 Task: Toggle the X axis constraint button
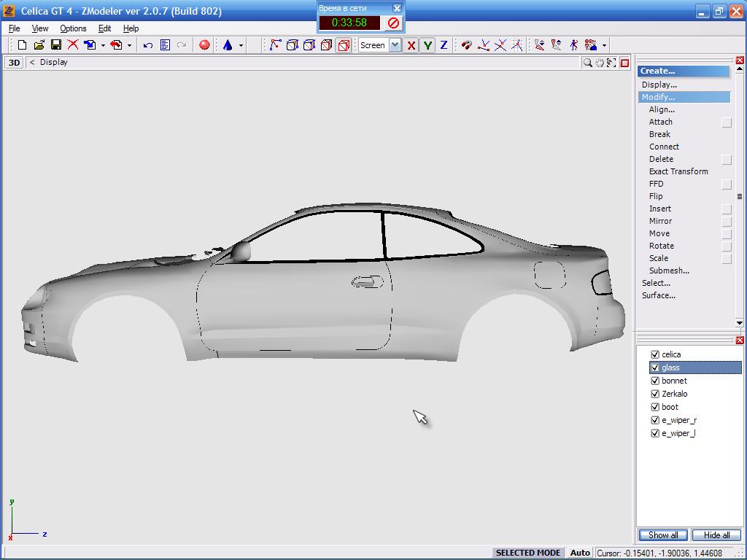point(411,45)
